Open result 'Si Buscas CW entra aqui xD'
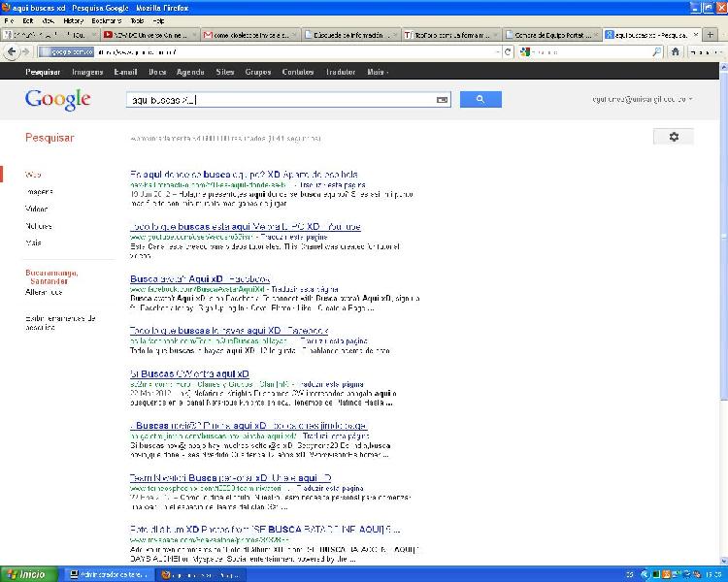 pyautogui.click(x=189, y=373)
